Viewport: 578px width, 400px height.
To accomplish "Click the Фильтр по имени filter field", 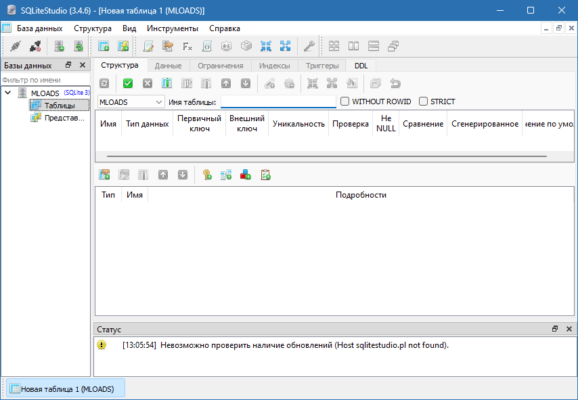I will point(45,80).
